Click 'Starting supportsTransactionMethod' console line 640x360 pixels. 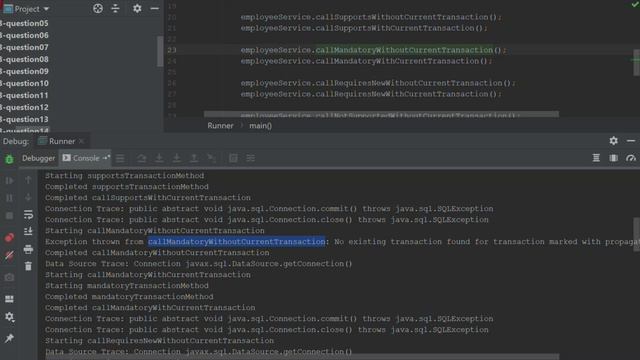[x=124, y=176]
